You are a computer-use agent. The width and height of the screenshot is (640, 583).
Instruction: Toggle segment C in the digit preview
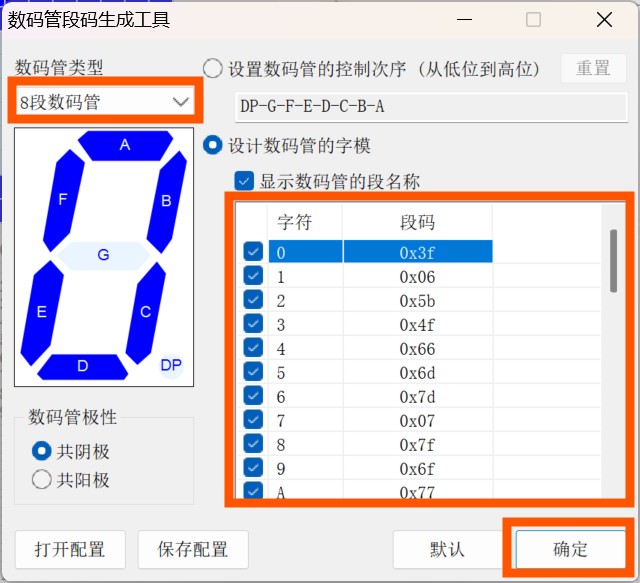(146, 312)
